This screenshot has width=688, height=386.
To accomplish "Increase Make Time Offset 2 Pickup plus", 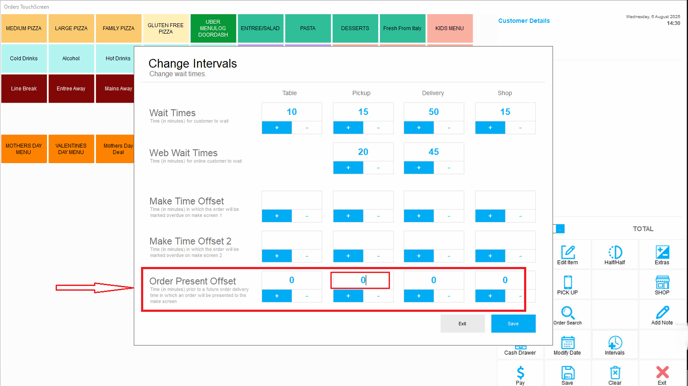I will (x=348, y=256).
